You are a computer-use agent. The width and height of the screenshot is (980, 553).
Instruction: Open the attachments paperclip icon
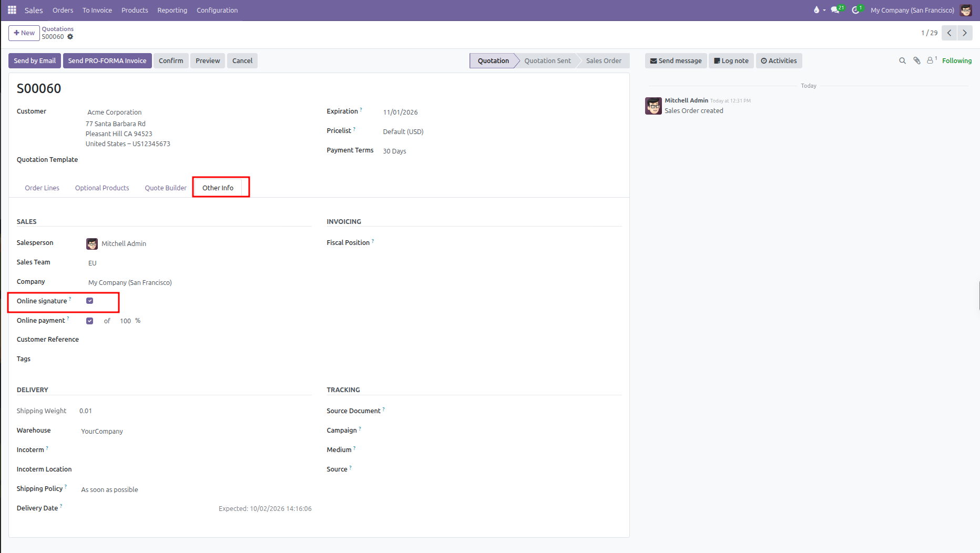[x=917, y=61]
